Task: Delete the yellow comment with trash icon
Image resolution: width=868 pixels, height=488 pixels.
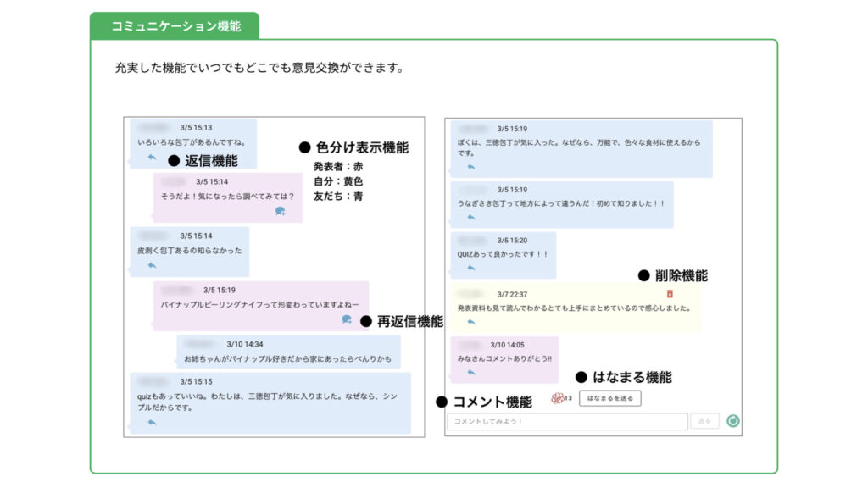Action: coord(670,294)
